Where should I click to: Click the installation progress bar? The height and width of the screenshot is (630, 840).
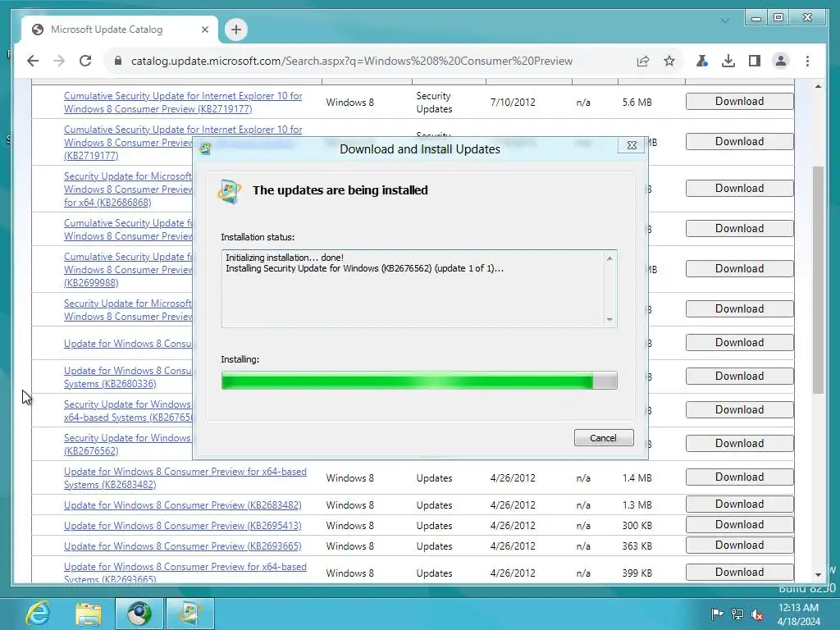click(419, 381)
